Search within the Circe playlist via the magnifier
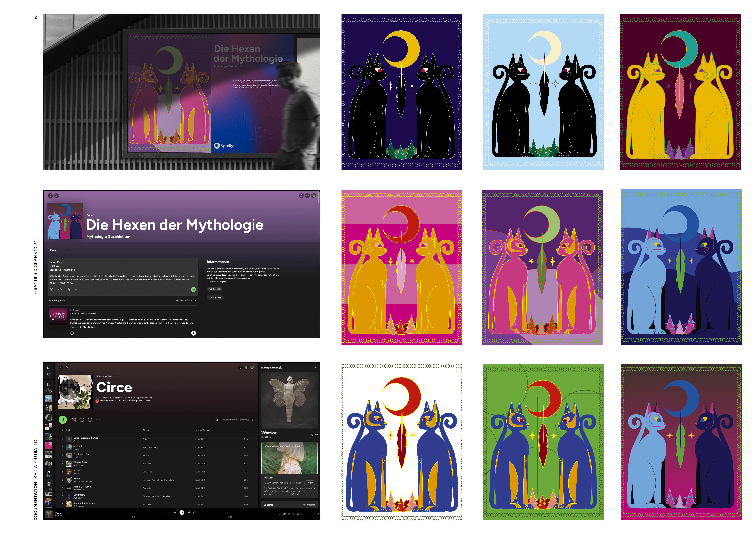 pos(217,420)
